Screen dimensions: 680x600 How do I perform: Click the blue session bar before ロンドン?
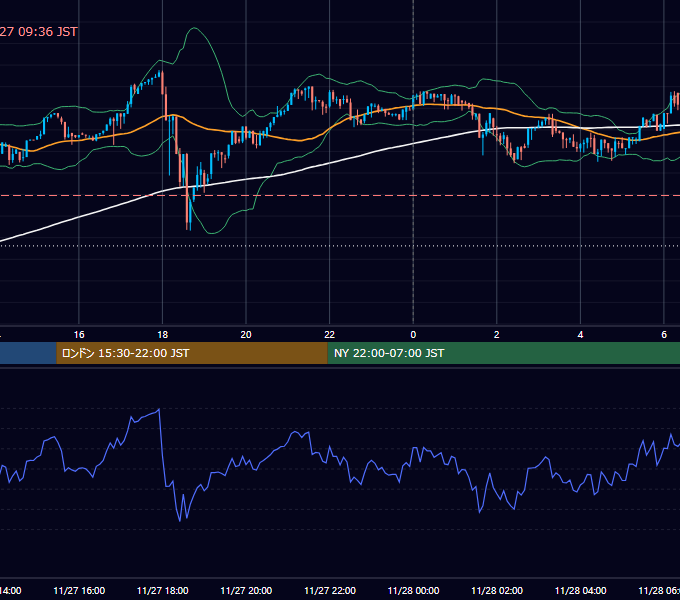(x=28, y=353)
